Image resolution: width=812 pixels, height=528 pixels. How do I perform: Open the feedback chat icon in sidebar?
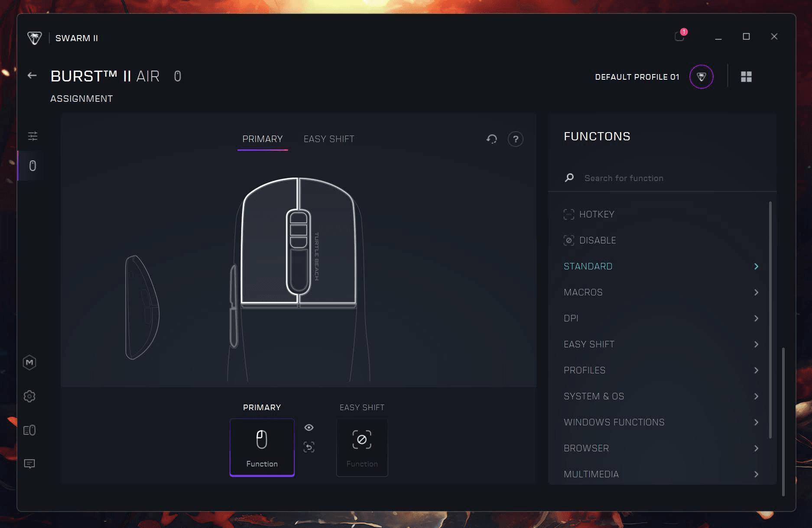point(29,464)
